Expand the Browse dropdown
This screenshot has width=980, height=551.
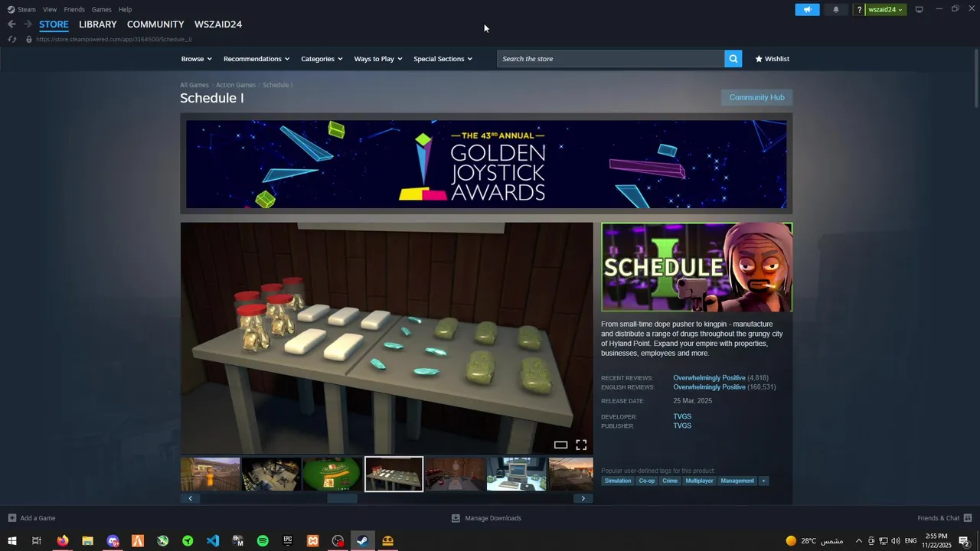coord(197,59)
